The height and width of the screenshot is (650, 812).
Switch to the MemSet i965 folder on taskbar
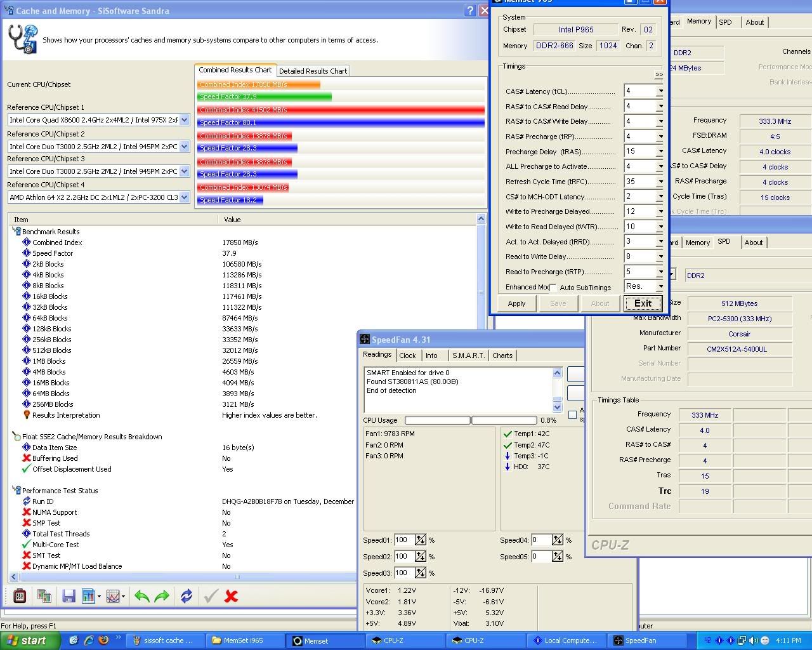tap(244, 640)
